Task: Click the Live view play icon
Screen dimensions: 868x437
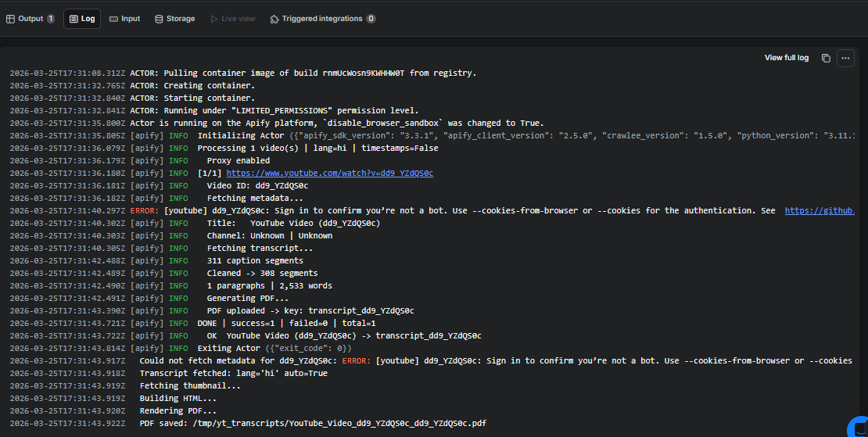Action: pyautogui.click(x=213, y=19)
